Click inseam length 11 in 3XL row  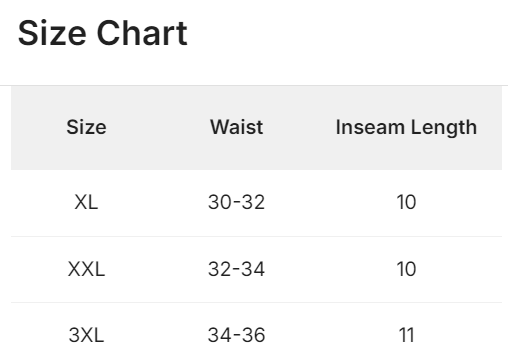pyautogui.click(x=406, y=335)
